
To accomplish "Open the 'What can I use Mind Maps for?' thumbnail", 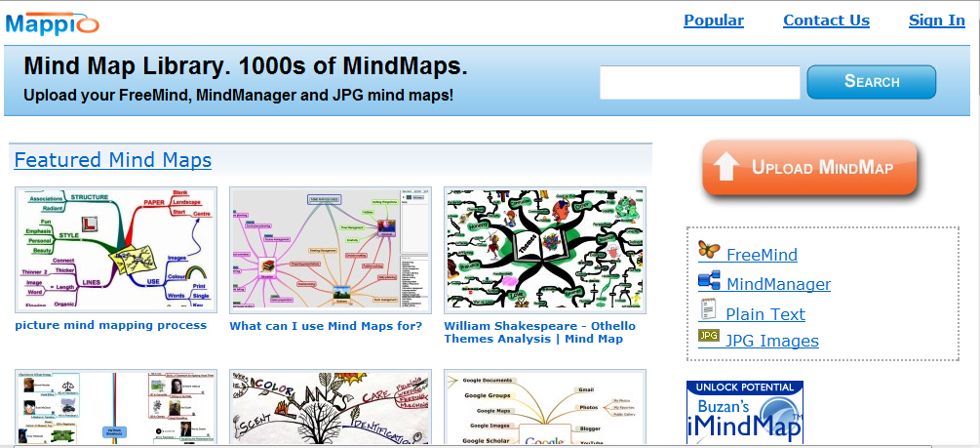I will 330,250.
